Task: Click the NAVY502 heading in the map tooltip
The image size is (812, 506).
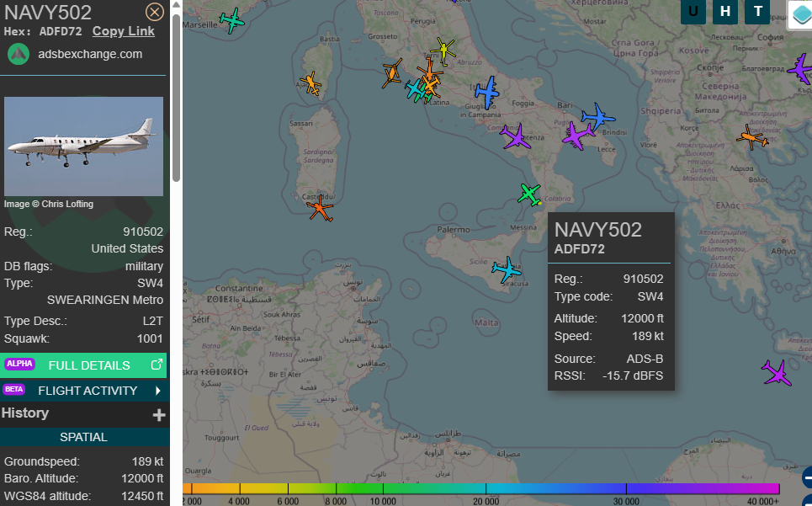Action: [x=598, y=230]
